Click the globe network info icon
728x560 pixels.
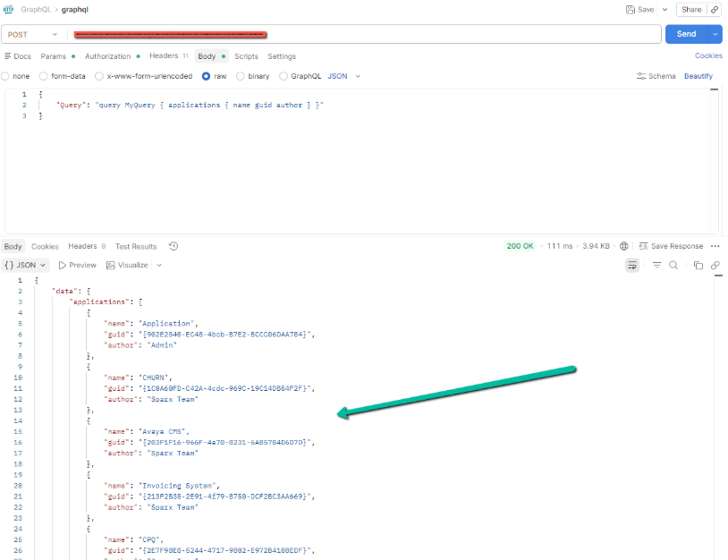click(624, 246)
